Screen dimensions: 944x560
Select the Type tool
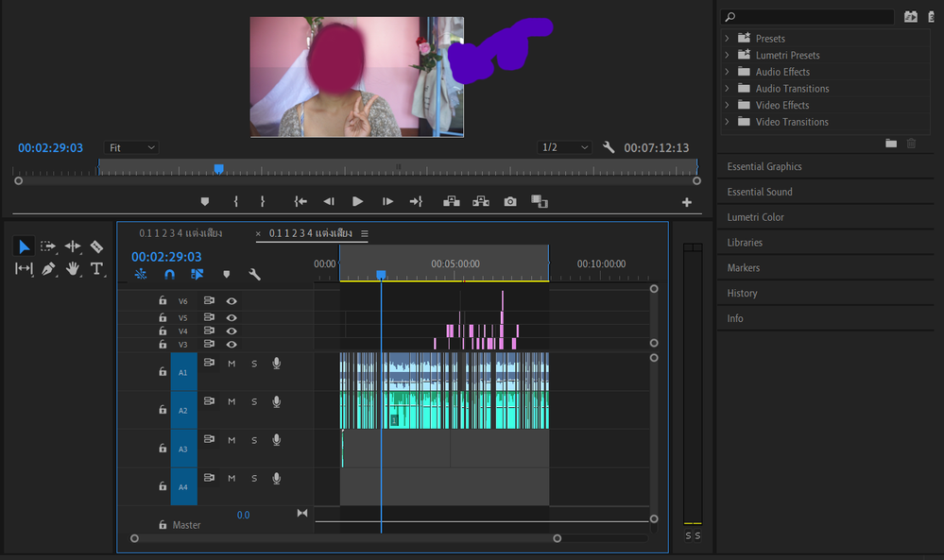pyautogui.click(x=96, y=269)
